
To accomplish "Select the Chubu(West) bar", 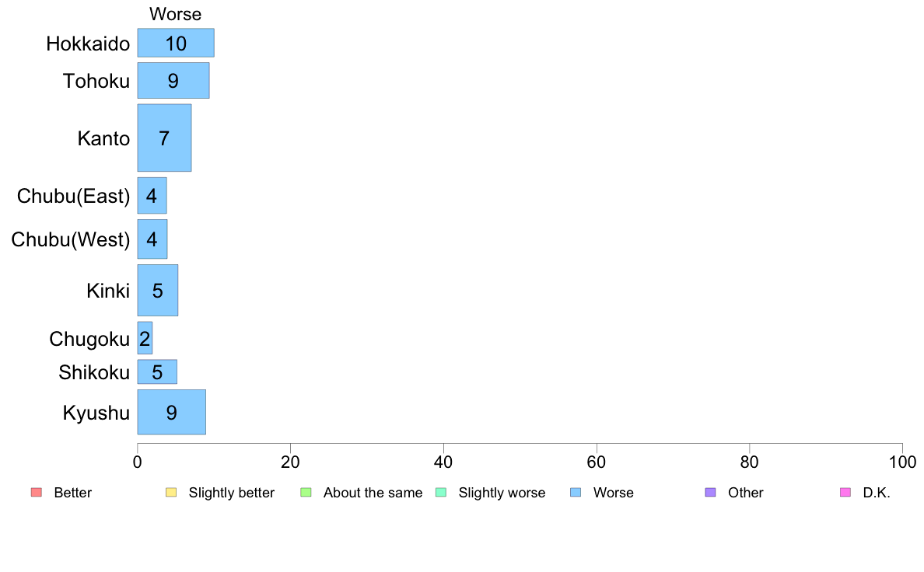I will click(152, 239).
